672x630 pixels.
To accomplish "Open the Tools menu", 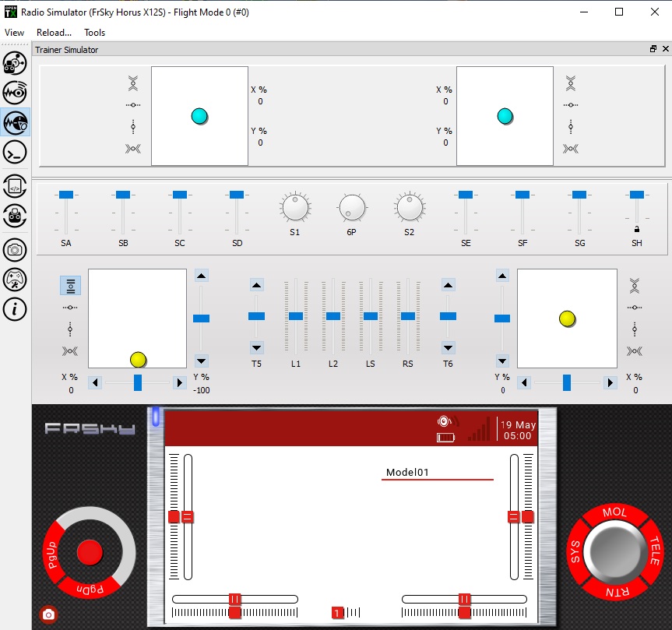I will (x=94, y=33).
